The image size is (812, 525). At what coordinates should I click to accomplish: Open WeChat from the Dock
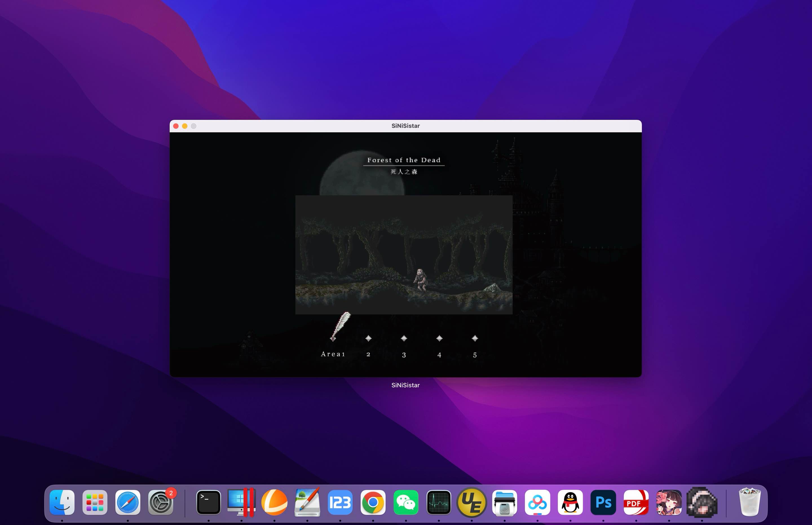[406, 502]
